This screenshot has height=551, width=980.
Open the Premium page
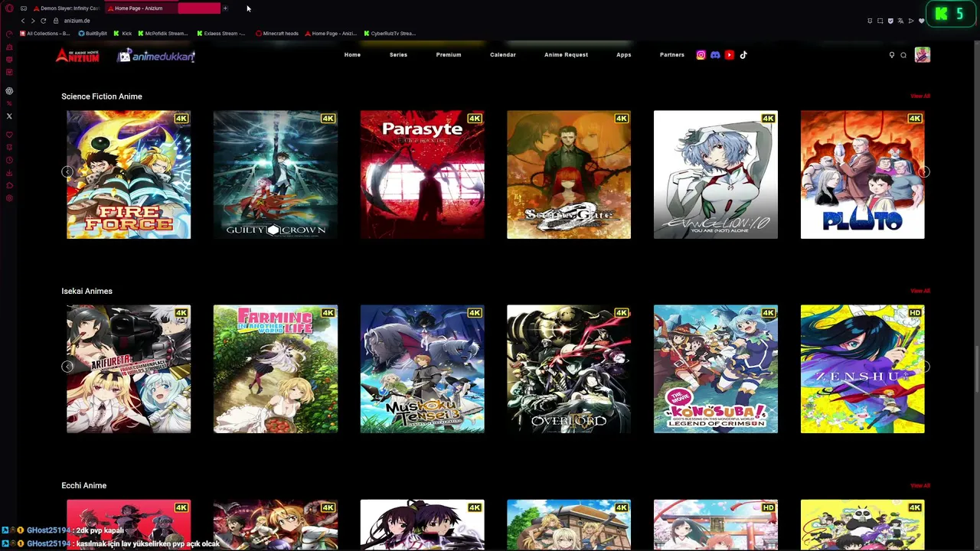click(449, 55)
